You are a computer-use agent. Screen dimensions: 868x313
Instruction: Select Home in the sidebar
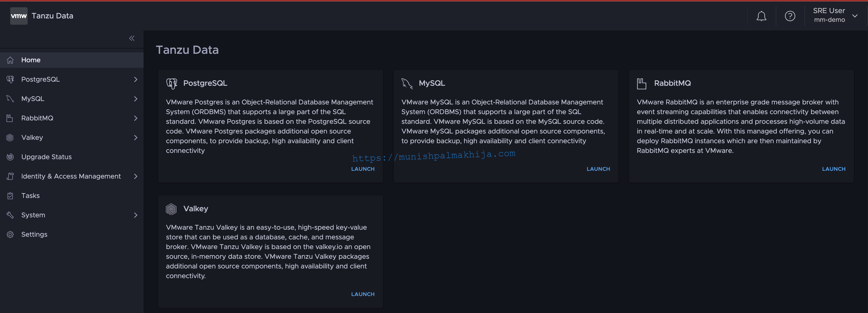pyautogui.click(x=72, y=60)
